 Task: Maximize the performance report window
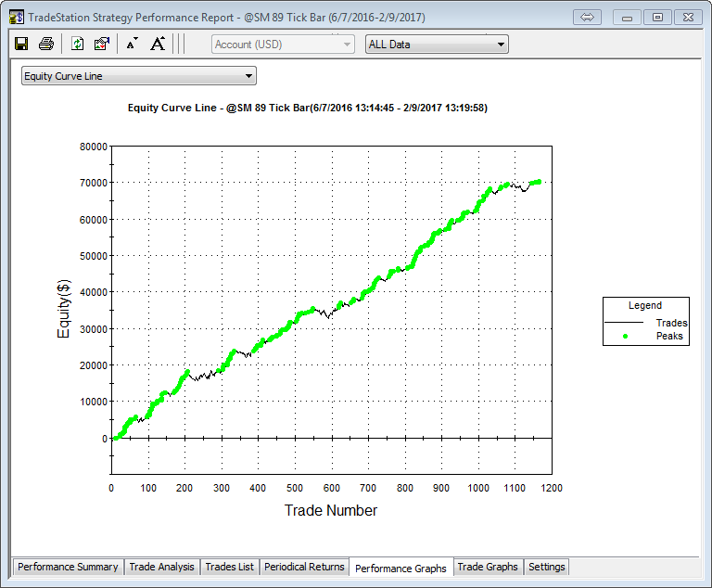[x=657, y=17]
